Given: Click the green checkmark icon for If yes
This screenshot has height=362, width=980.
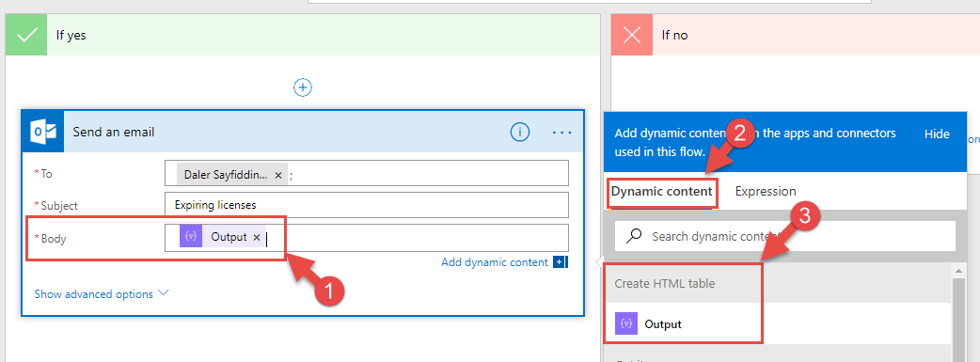Looking at the screenshot, I should pyautogui.click(x=25, y=35).
